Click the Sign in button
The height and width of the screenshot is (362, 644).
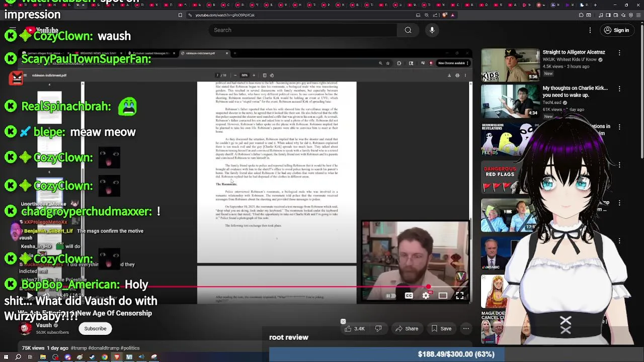616,30
